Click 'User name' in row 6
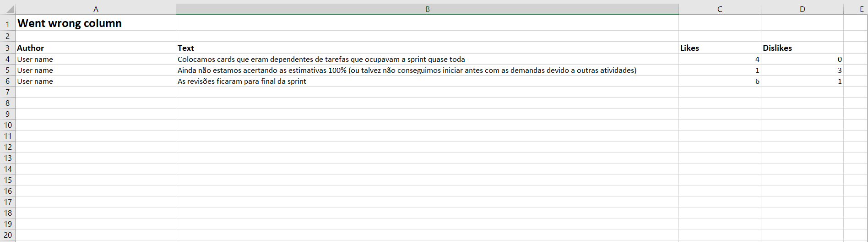The width and height of the screenshot is (868, 245). point(35,82)
